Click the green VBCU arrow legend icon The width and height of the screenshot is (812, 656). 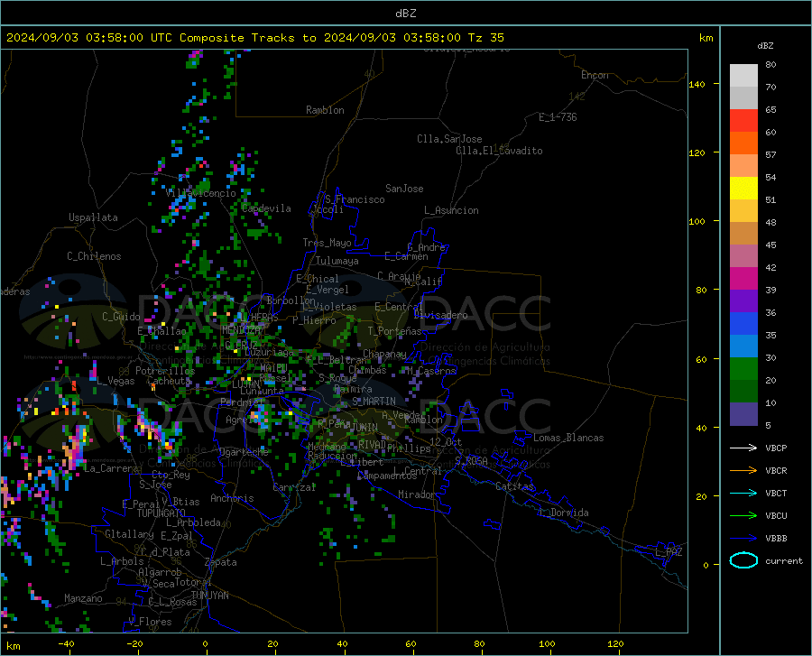point(743,516)
